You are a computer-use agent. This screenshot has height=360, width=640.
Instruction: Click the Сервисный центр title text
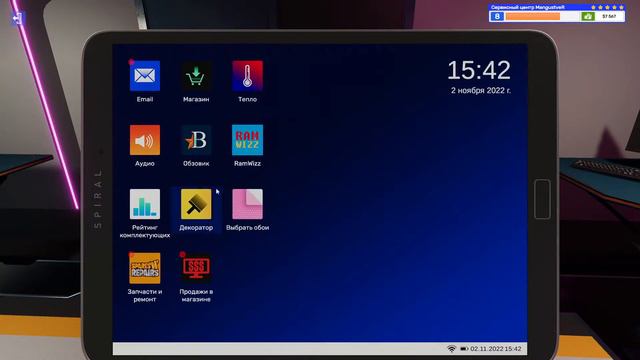528,7
